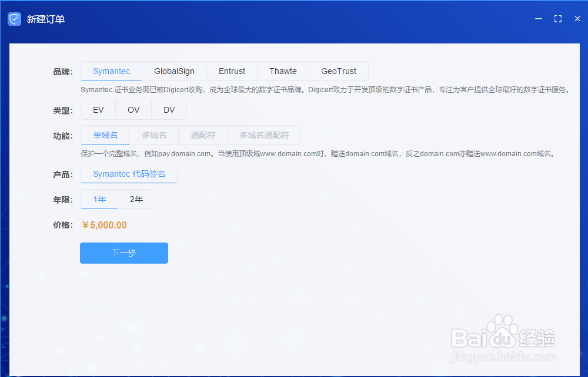Select the Symantec brand option
This screenshot has height=377, width=588.
click(111, 71)
